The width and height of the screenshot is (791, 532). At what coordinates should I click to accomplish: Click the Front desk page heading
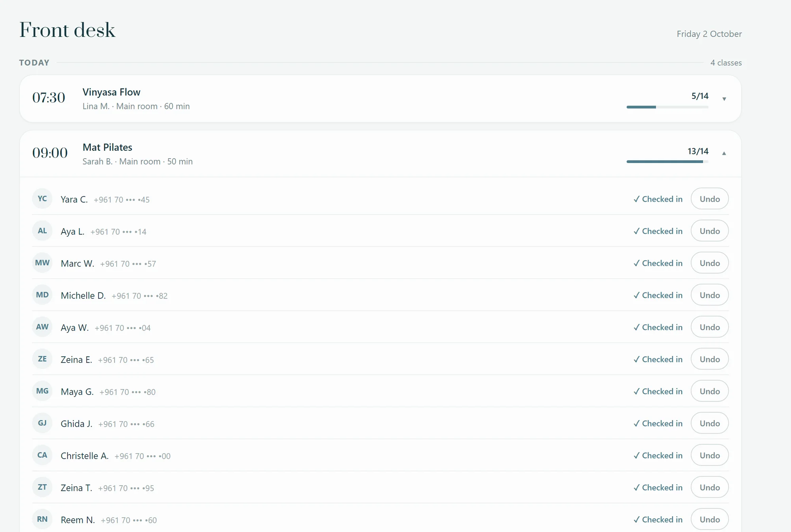point(67,30)
